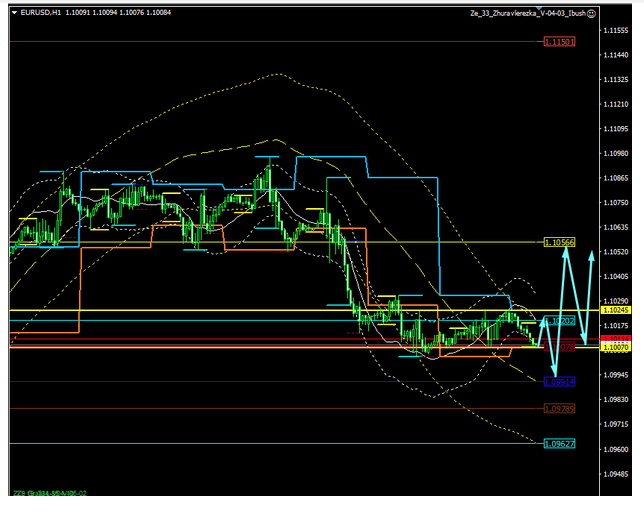
Task: Click the smiley face expert advisor icon
Action: coord(592,13)
